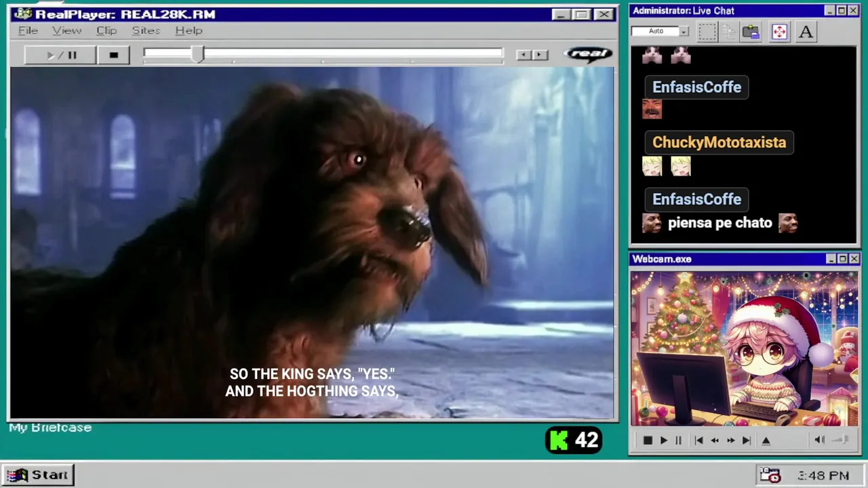The width and height of the screenshot is (868, 488).
Task: Click skip to start in Webcam.exe
Action: pyautogui.click(x=698, y=441)
